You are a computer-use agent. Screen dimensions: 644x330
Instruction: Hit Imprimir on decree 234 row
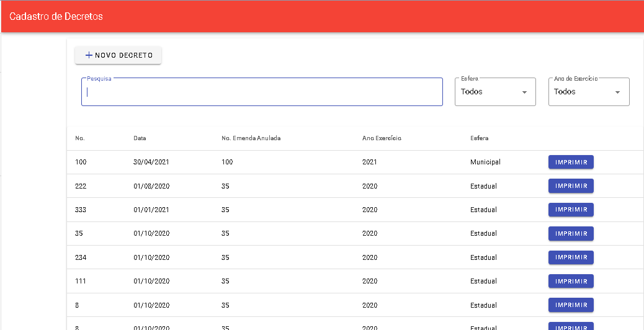(571, 257)
